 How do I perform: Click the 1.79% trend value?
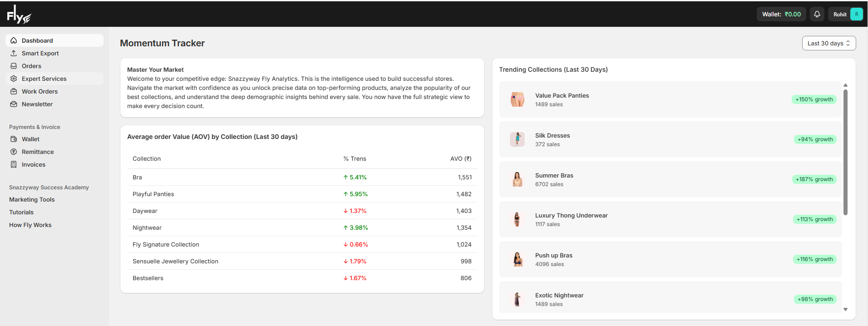tap(358, 261)
